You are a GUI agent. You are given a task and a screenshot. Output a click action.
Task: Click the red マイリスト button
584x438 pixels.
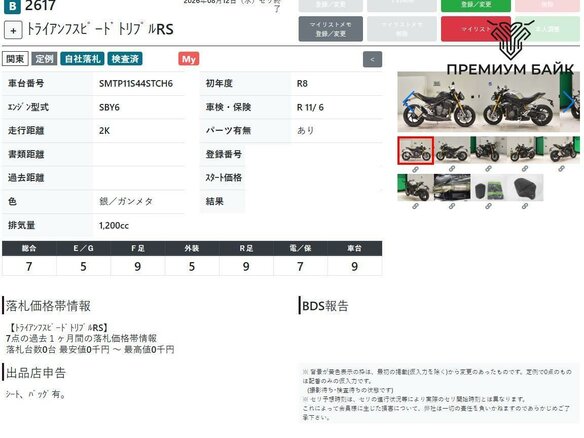pyautogui.click(x=476, y=29)
